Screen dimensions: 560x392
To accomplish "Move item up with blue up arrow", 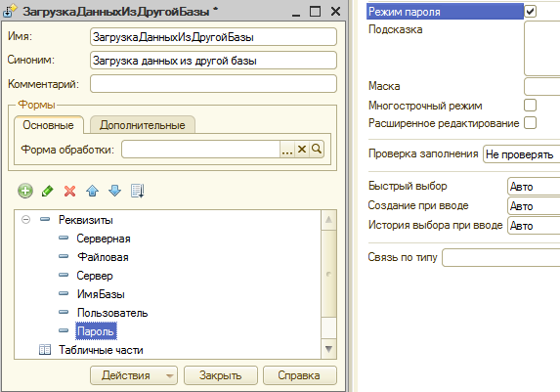I will (93, 191).
